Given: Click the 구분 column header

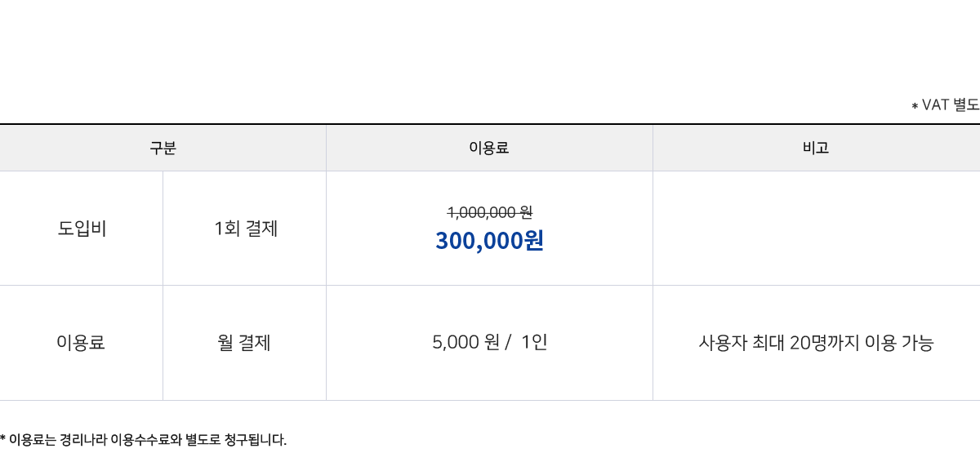Looking at the screenshot, I should pos(163,148).
